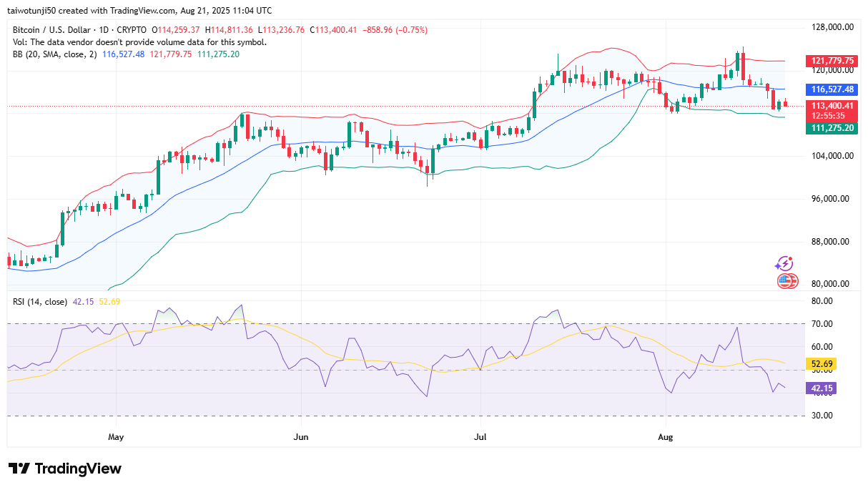Select the red 121,779.75 upper band price tag

point(830,61)
